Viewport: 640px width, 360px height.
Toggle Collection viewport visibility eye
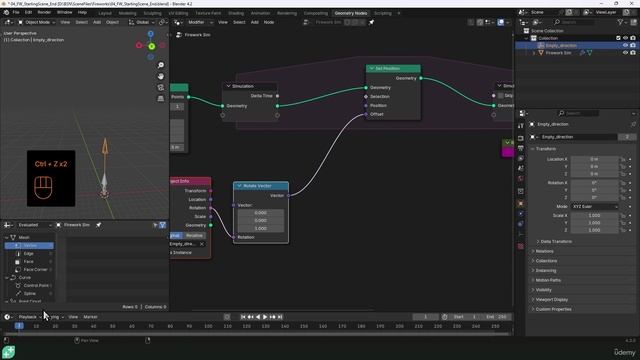[625, 38]
